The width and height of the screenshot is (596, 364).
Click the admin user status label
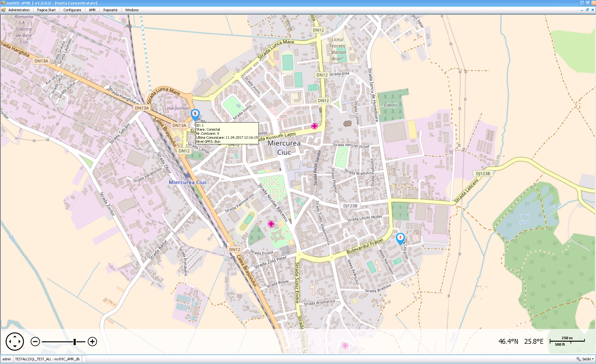[x=7, y=359]
